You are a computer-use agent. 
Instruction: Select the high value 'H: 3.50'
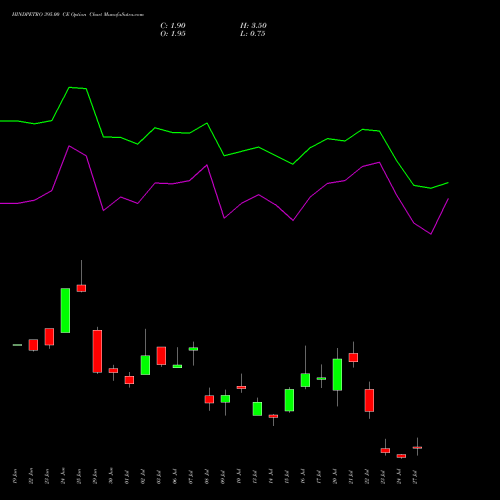click(253, 26)
